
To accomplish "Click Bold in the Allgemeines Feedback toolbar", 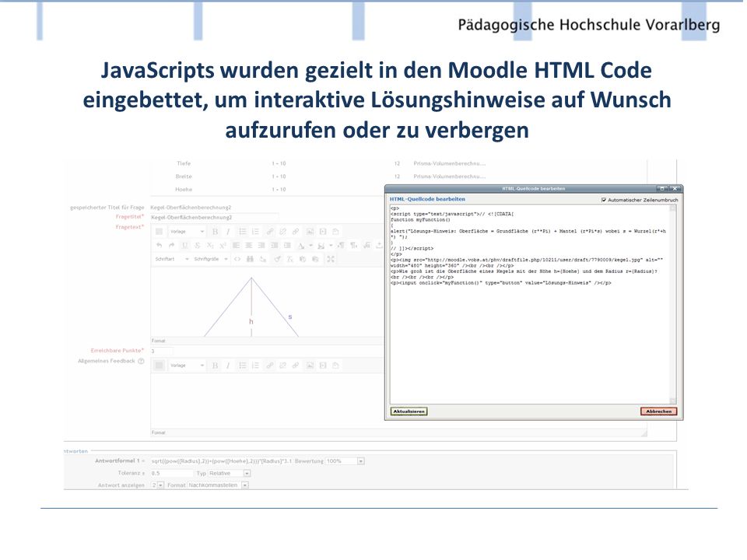I will tap(216, 366).
